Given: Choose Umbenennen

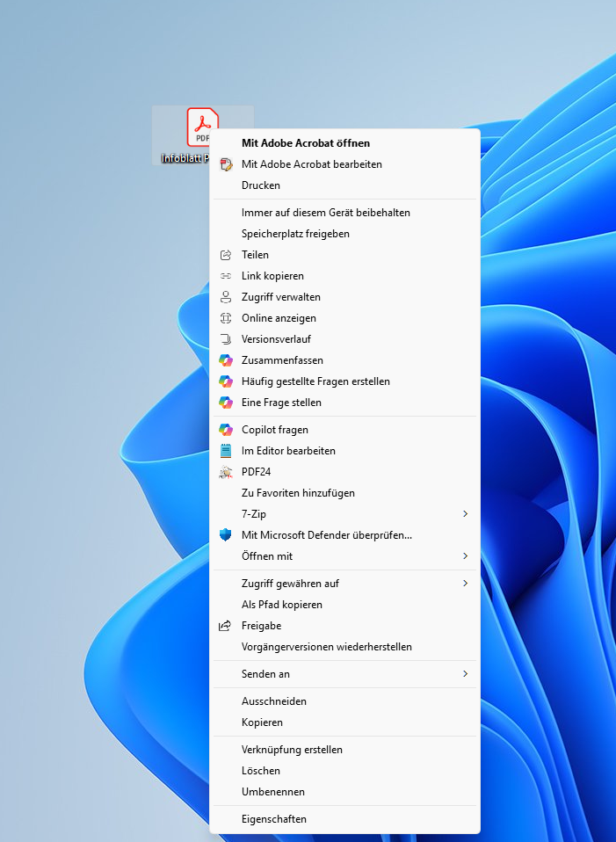Looking at the screenshot, I should coord(344,792).
